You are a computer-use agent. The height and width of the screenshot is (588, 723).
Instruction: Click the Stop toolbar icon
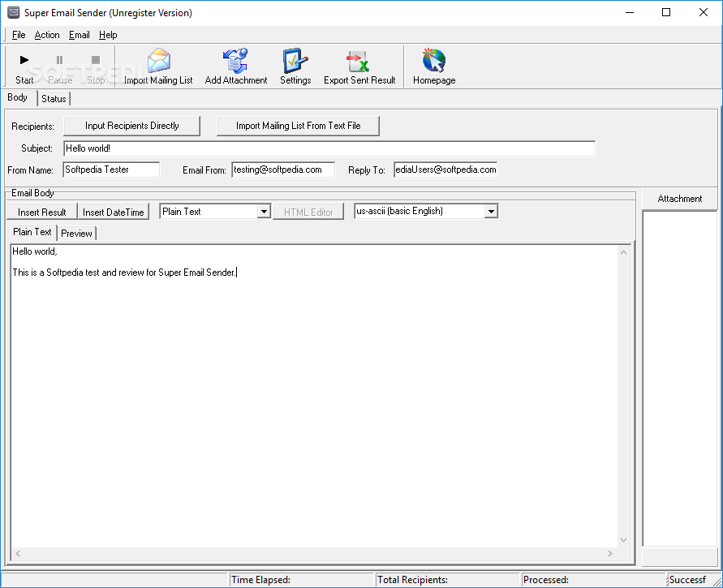[x=96, y=60]
